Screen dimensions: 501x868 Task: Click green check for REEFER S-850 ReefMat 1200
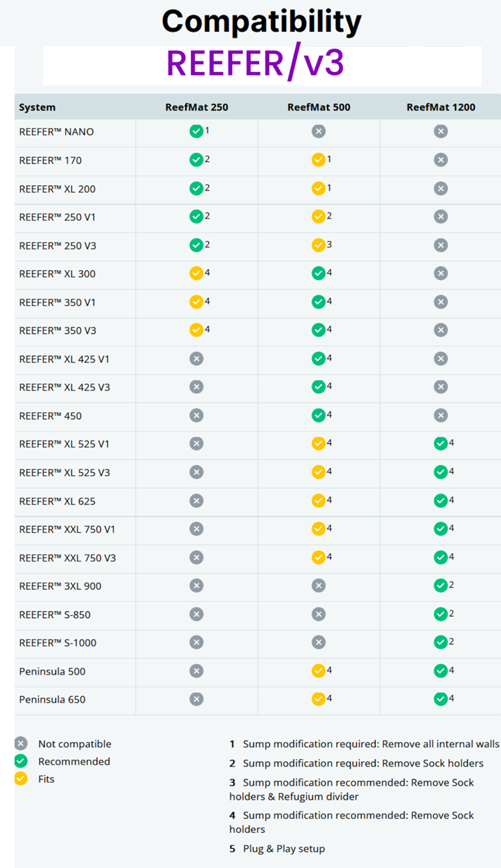pyautogui.click(x=440, y=615)
